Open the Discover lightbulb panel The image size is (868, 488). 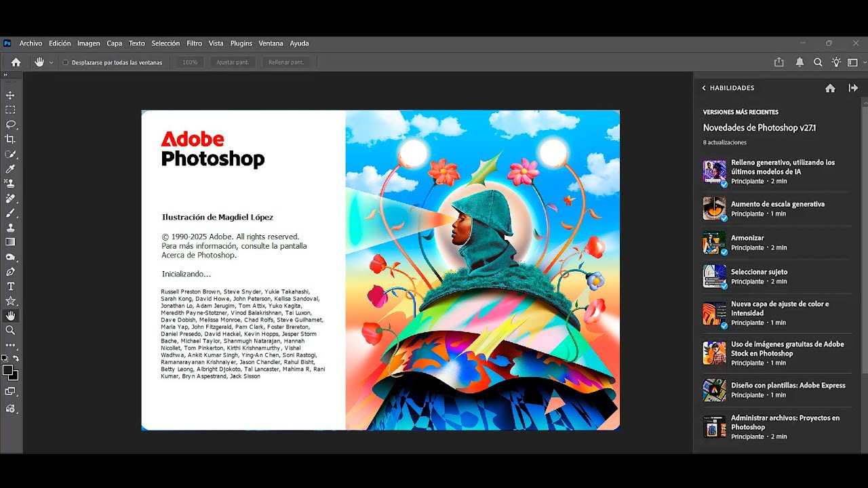pos(836,62)
